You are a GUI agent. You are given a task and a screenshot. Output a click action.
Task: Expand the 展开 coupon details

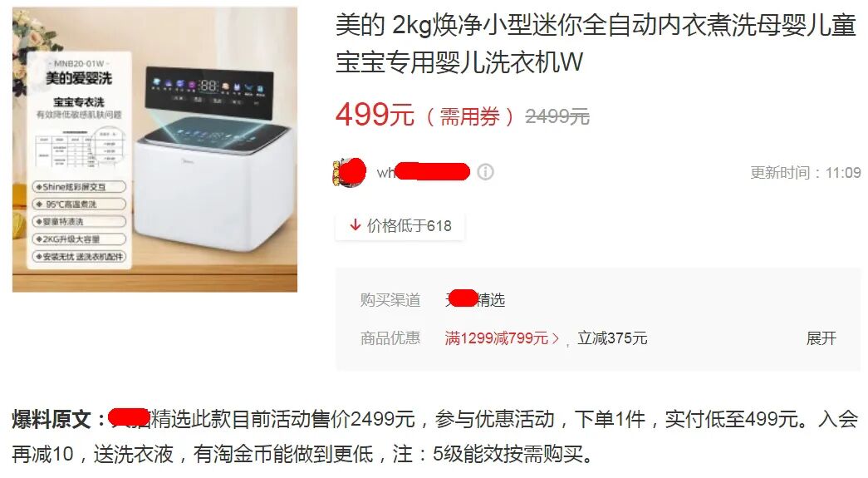821,338
